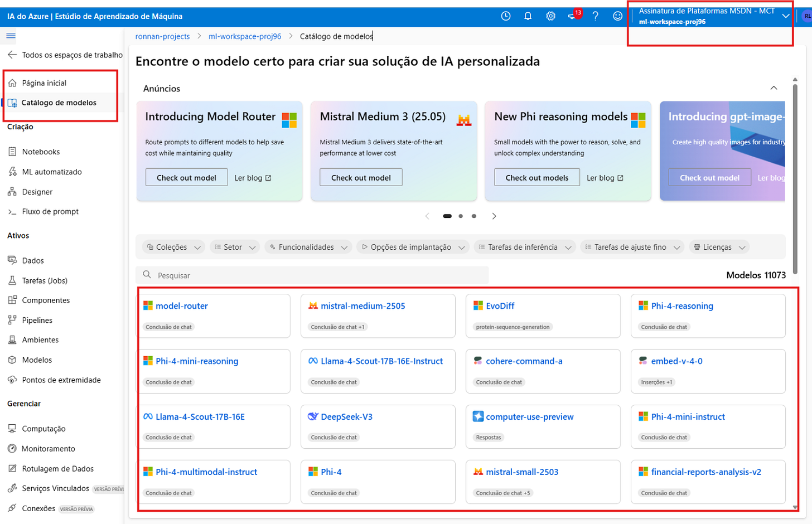The height and width of the screenshot is (524, 812).
Task: Open the settings gear icon
Action: (x=550, y=16)
